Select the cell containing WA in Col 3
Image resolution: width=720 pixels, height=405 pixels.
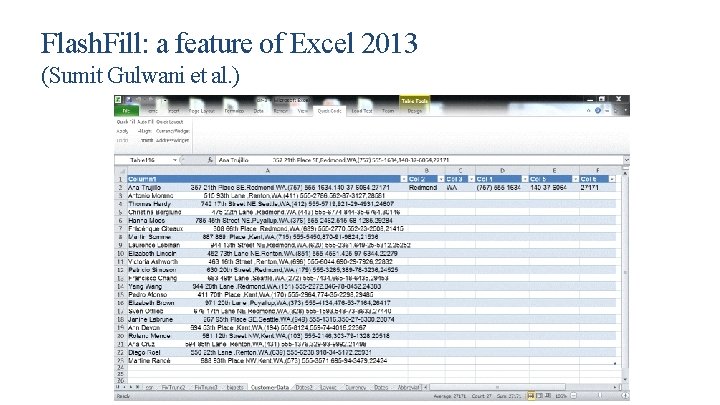click(460, 187)
